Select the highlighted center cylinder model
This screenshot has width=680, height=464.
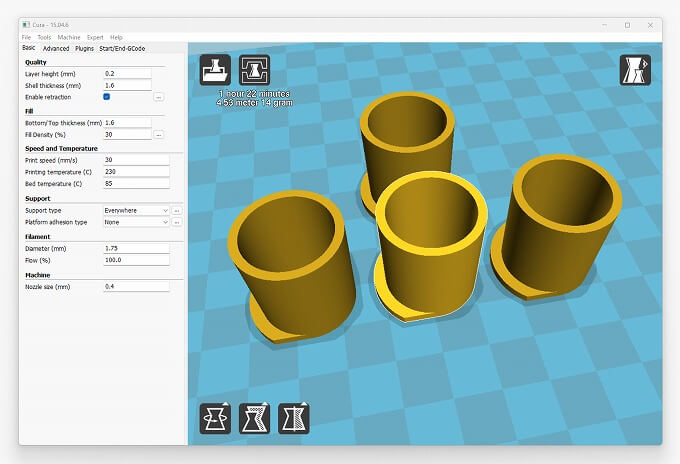(x=430, y=270)
